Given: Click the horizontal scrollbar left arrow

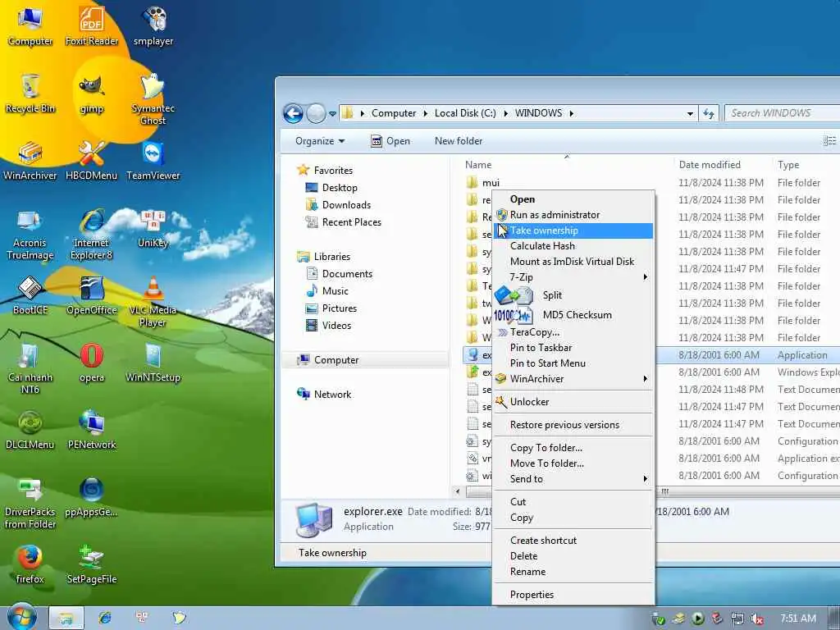Looking at the screenshot, I should tap(458, 491).
